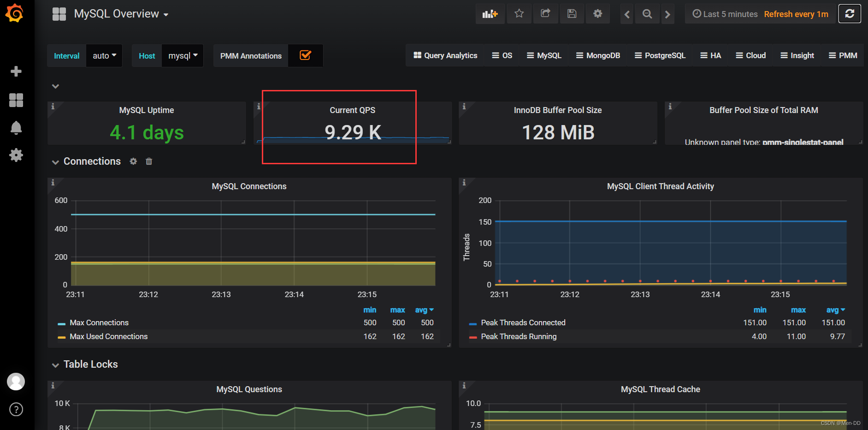Open the Host mysql dropdown
The image size is (868, 430).
[183, 56]
